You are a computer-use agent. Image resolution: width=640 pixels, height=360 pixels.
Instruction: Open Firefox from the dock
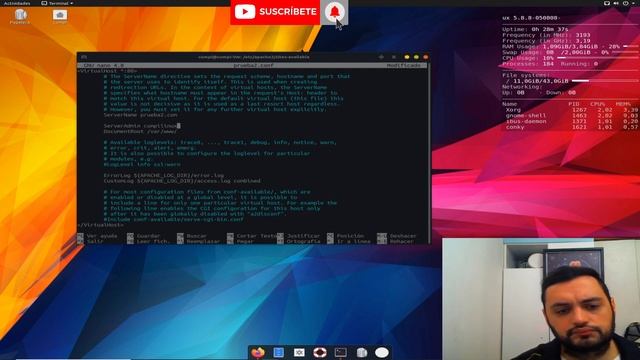pos(258,352)
